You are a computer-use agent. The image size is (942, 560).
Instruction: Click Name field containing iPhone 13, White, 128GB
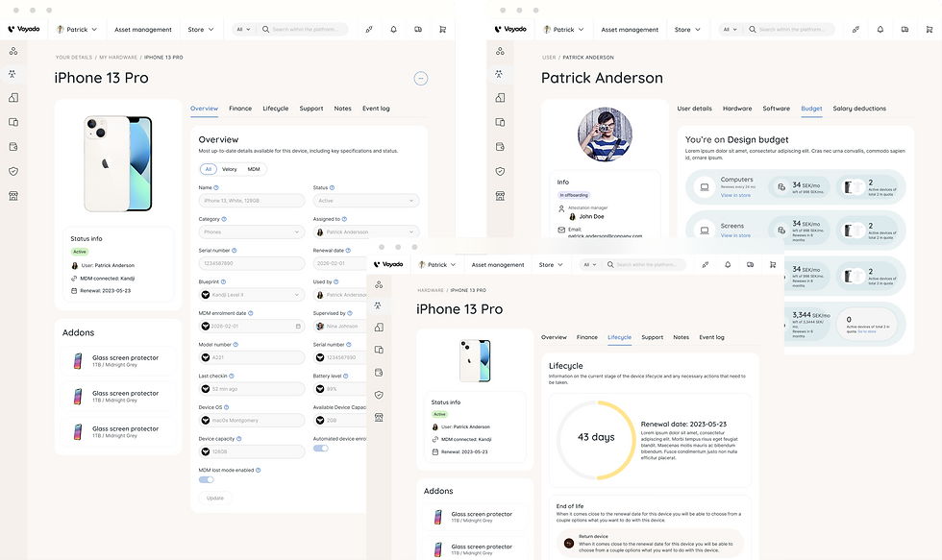252,201
